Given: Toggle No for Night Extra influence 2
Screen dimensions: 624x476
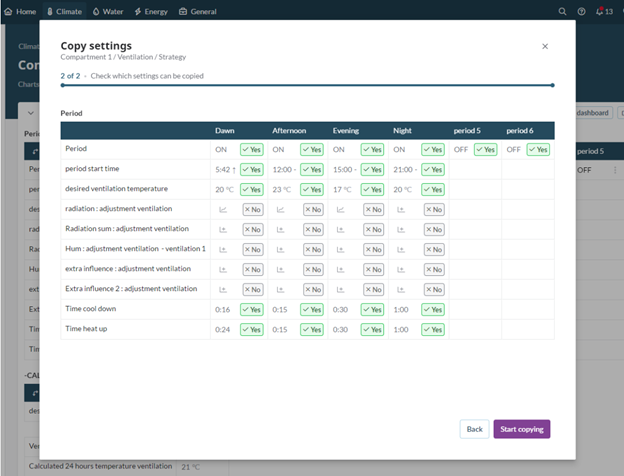Looking at the screenshot, I should coord(433,289).
